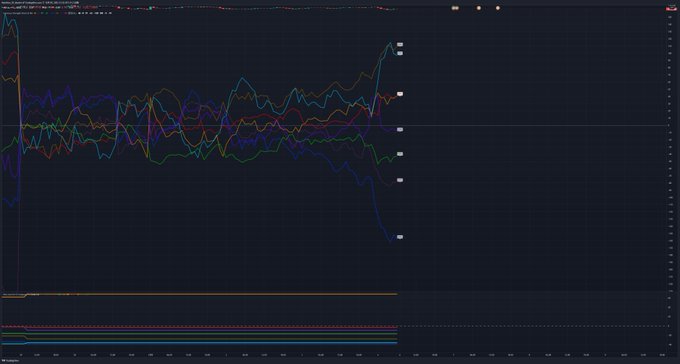
Task: Click the middle orange event marker at chart top
Action: (x=479, y=8)
